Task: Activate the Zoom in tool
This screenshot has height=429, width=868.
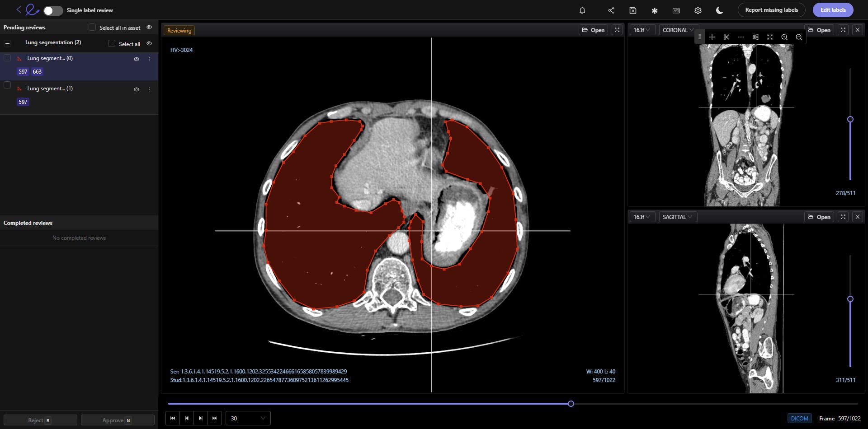Action: pyautogui.click(x=784, y=37)
